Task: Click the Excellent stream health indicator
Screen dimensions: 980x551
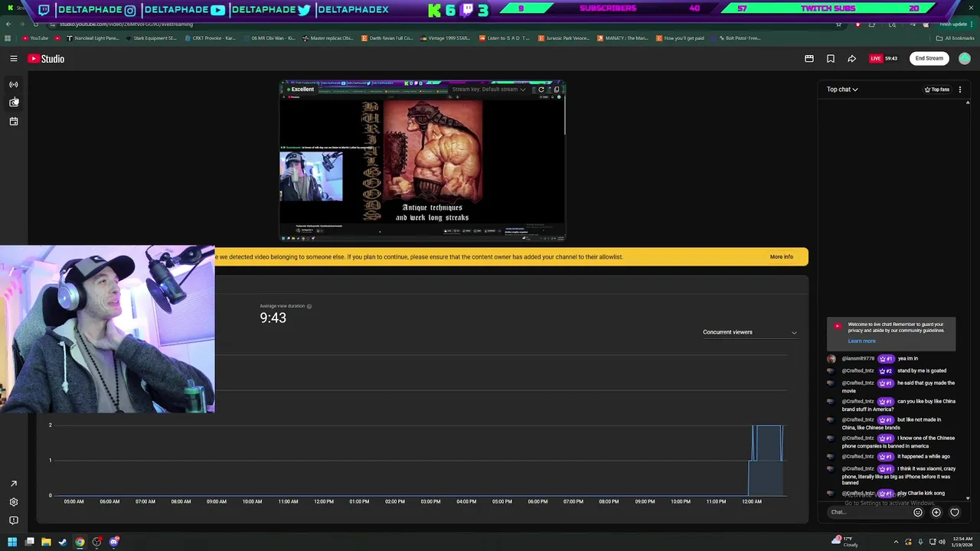Action: tap(300, 90)
